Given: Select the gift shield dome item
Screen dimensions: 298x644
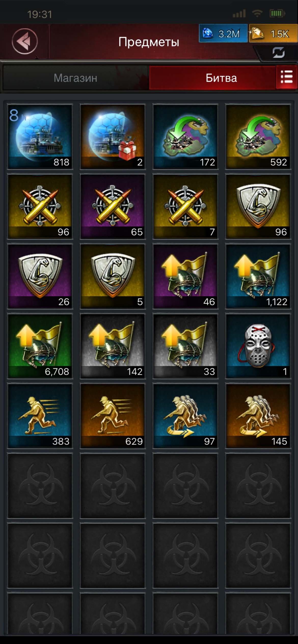Looking at the screenshot, I should click(x=113, y=137).
